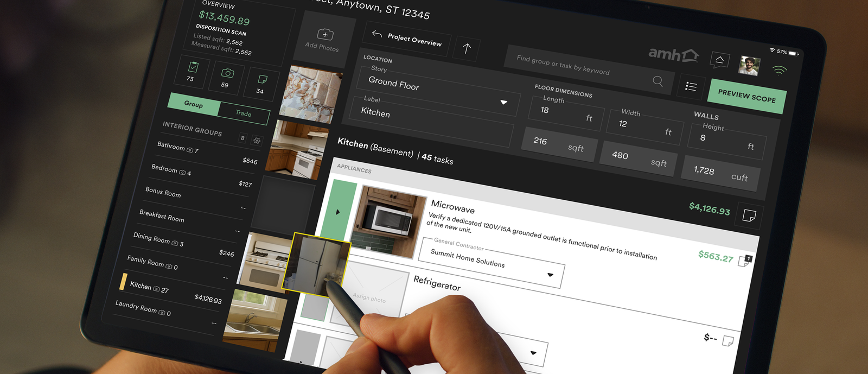Open interior groups settings gear
The image size is (868, 374).
coord(257,140)
